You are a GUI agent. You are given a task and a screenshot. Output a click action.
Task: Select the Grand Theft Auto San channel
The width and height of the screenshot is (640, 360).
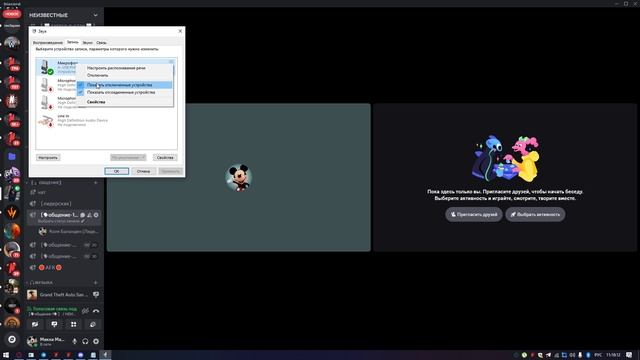[64, 294]
